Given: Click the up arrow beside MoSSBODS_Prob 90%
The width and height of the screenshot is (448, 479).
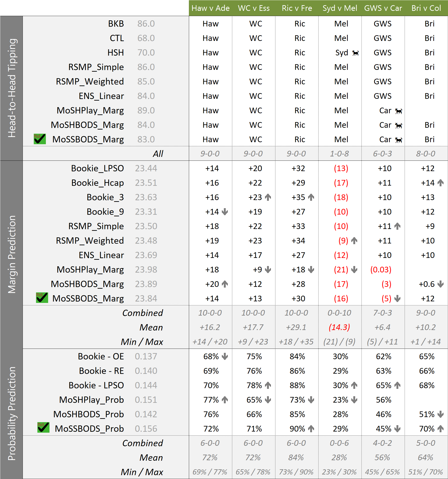Looking at the screenshot, I should 311,429.
